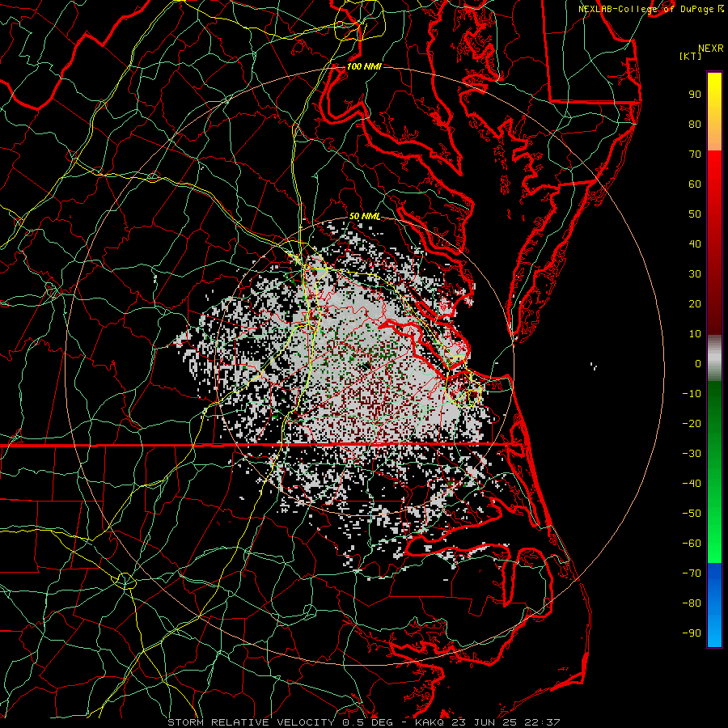The image size is (728, 728).
Task: Click the Storm Relative Velocity product title
Action: click(x=251, y=722)
